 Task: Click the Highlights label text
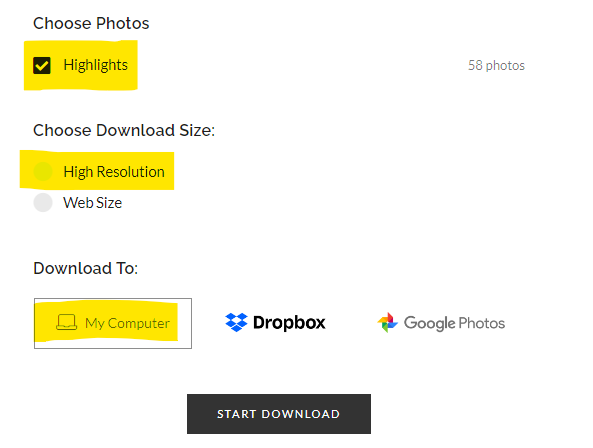point(96,65)
